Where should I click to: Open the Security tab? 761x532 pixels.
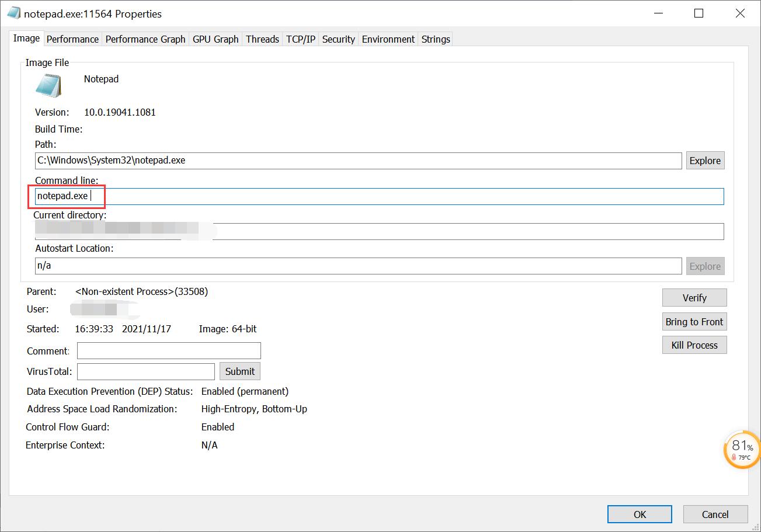[339, 39]
